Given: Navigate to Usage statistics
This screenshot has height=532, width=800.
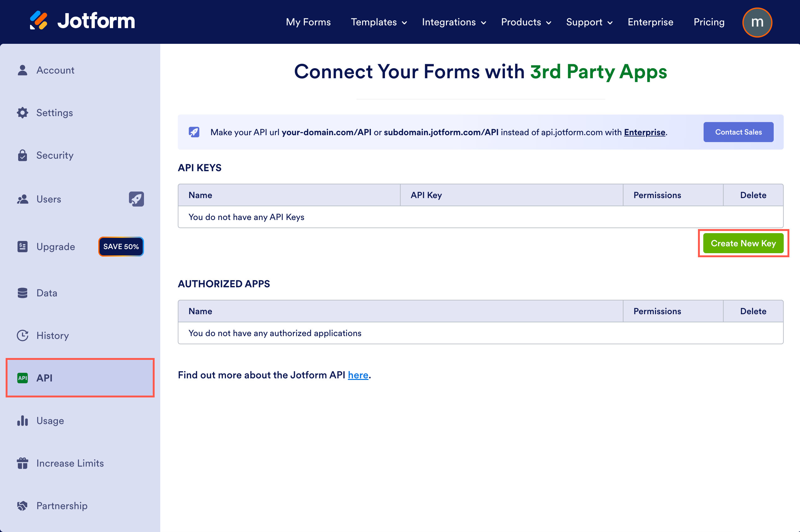Looking at the screenshot, I should [50, 420].
